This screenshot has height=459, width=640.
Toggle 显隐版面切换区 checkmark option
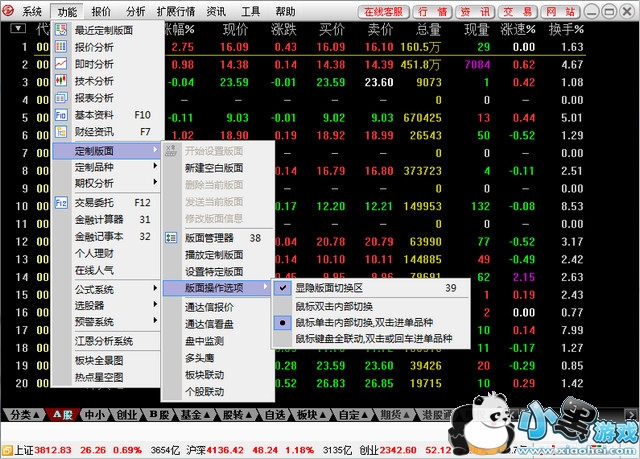(371, 288)
